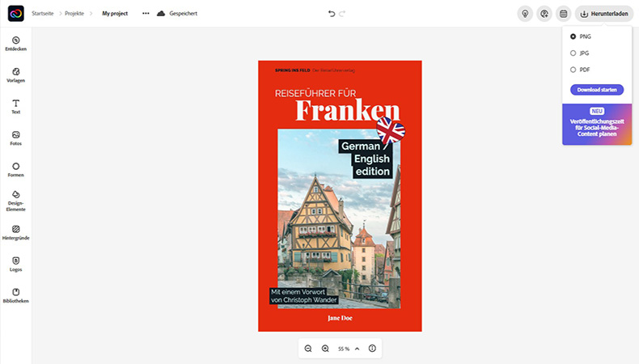The image size is (639, 364).
Task: Select the Text tool
Action: (x=16, y=107)
